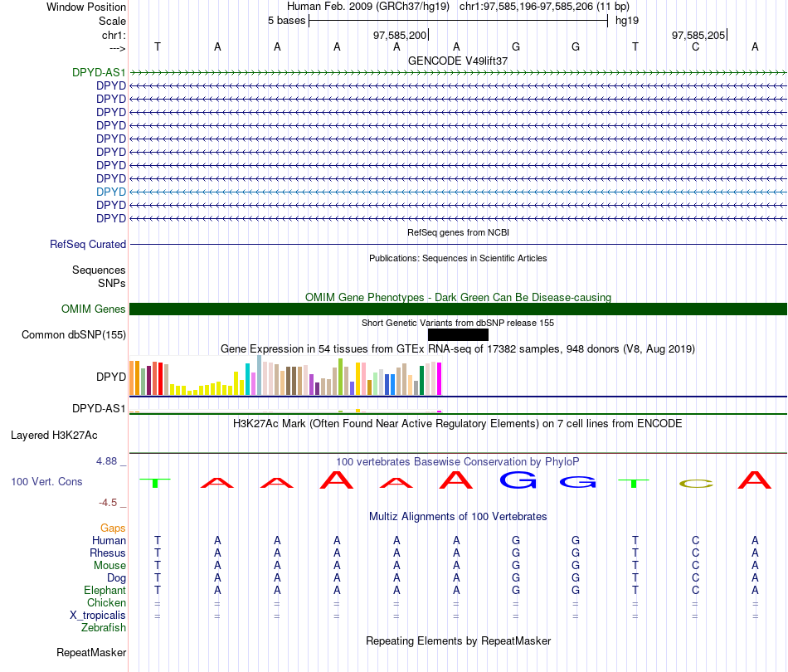Click the black dbSNP variant block
The image size is (788, 672).
click(x=458, y=334)
